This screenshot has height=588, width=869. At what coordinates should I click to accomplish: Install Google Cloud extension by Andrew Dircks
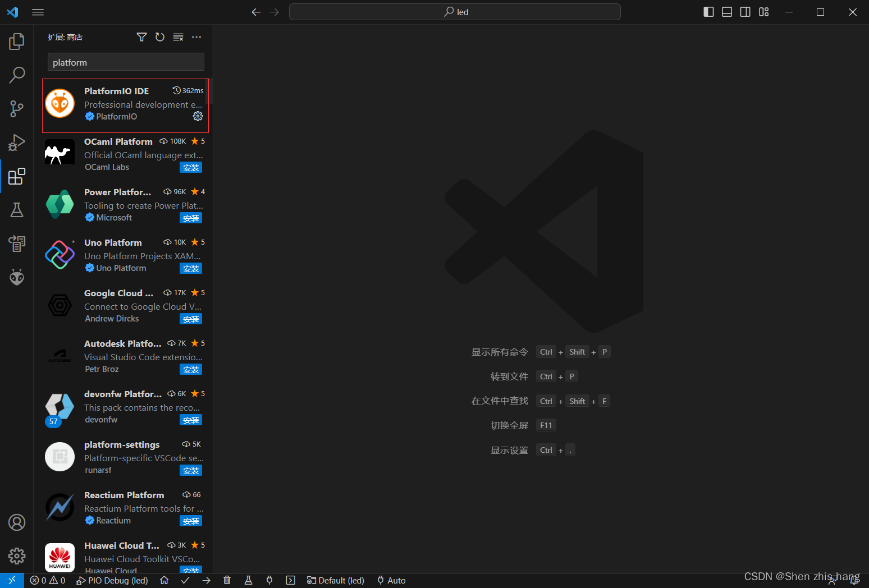click(x=191, y=319)
